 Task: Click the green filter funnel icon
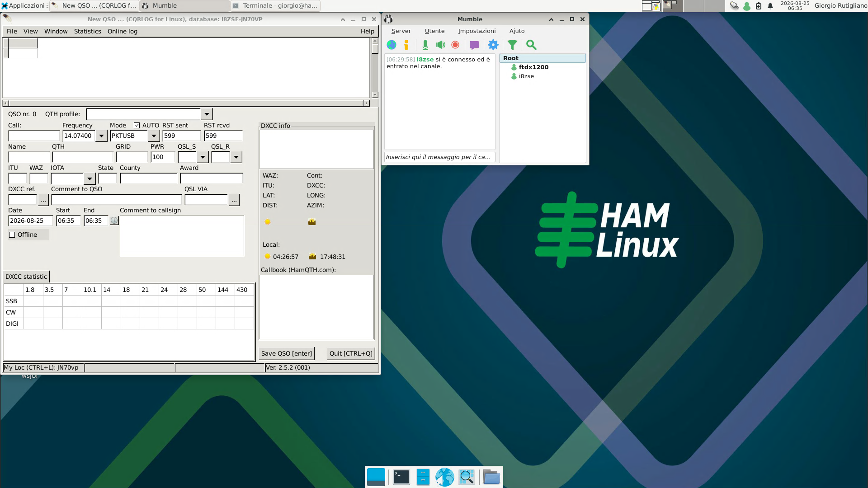tap(512, 45)
